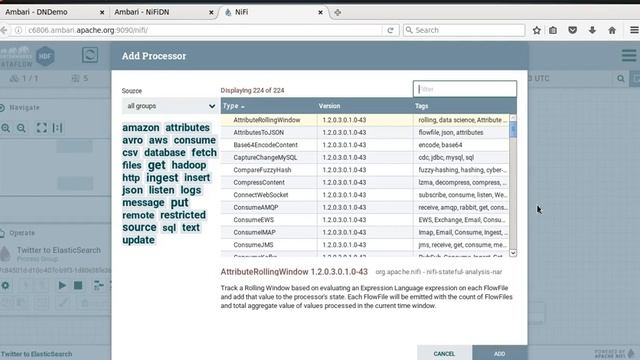Bookmark this page with the star icon
This screenshot has width=640, height=360.
[x=536, y=30]
